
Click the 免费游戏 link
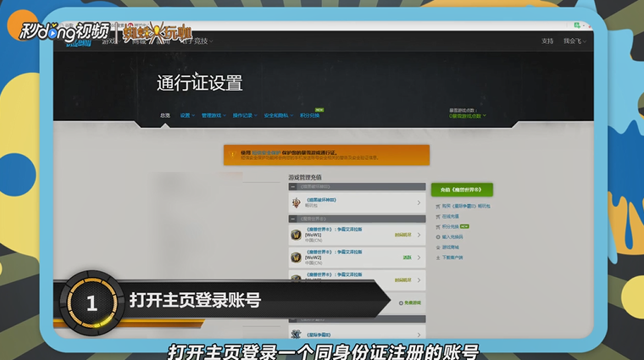coord(410,303)
